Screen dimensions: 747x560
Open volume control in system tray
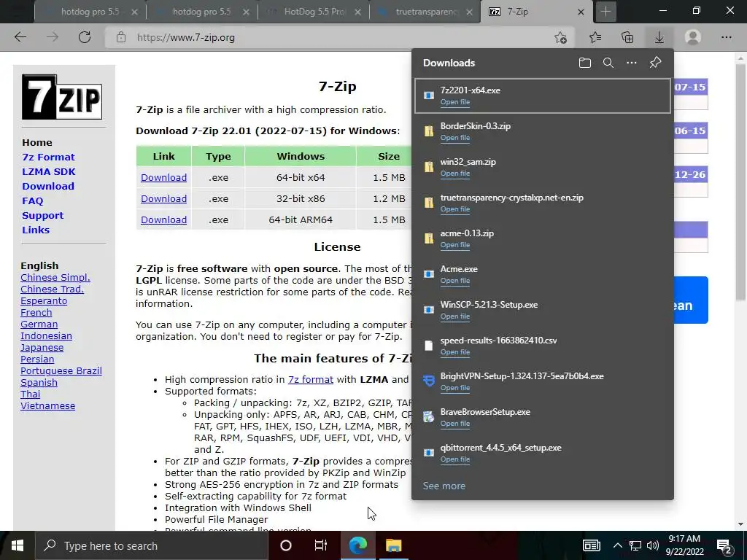653,545
